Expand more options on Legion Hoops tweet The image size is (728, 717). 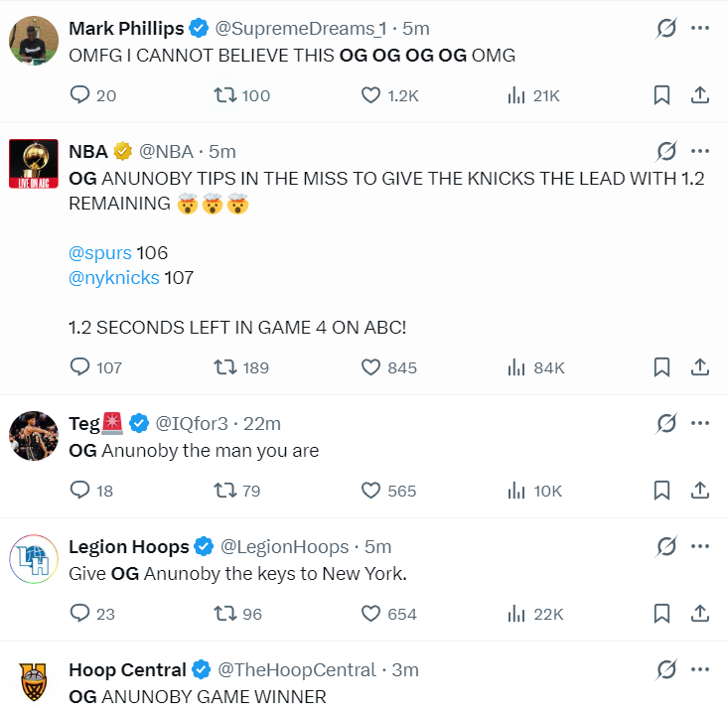tap(699, 546)
